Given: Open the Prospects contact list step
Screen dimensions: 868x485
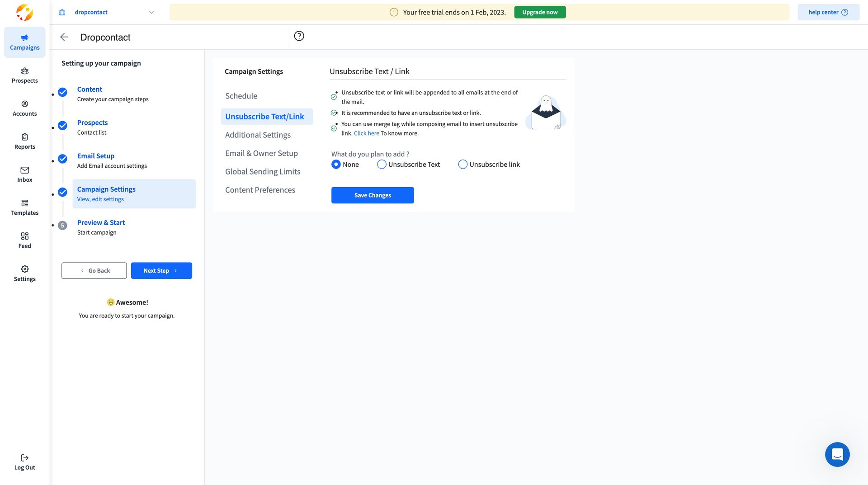Looking at the screenshot, I should [134, 127].
